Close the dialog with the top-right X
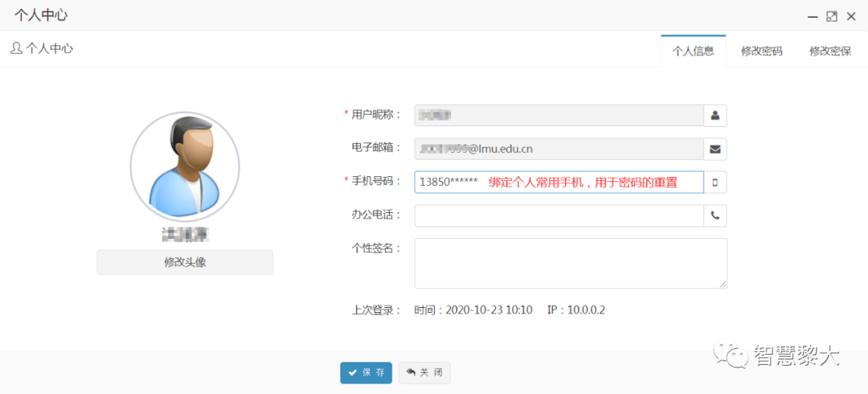Viewport: 868px width, 394px height. 851,16
